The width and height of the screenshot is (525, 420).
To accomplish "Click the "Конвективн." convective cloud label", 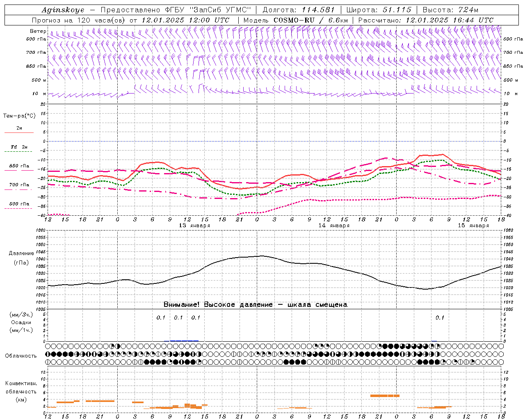I will click(21, 383).
